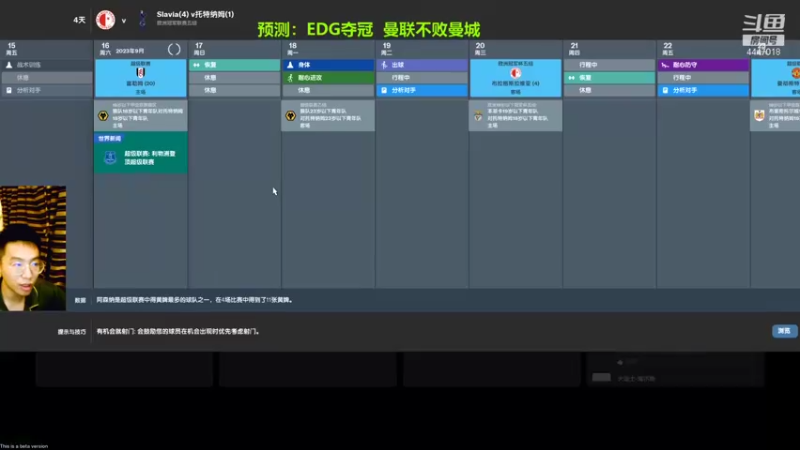Click the attacking running-man icon on day 18
The width and height of the screenshot is (800, 450).
(x=290, y=78)
